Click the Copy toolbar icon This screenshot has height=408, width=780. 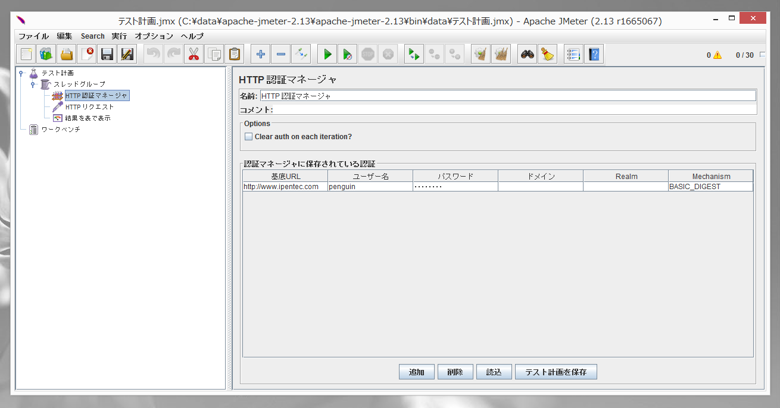click(214, 54)
